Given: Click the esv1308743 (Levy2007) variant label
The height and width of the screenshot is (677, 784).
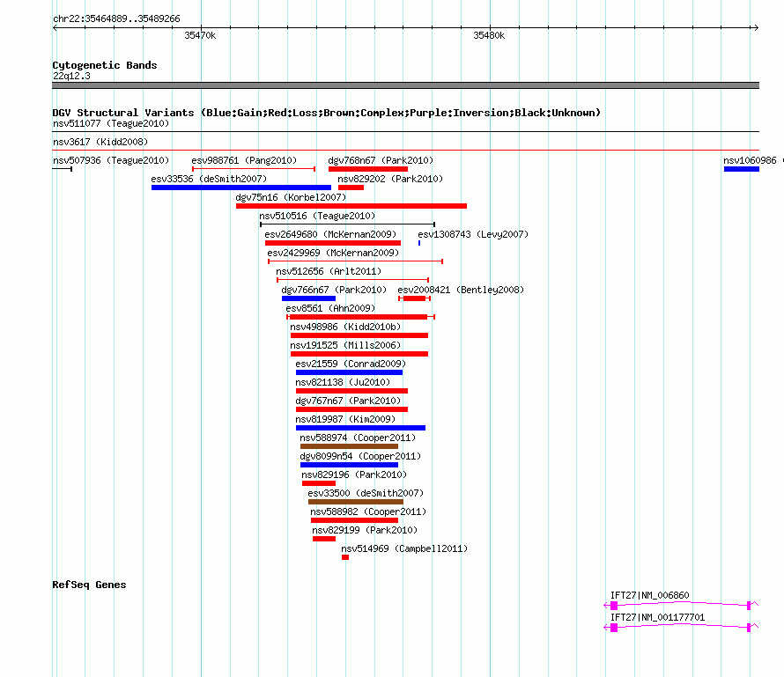Looking at the screenshot, I should [x=473, y=234].
